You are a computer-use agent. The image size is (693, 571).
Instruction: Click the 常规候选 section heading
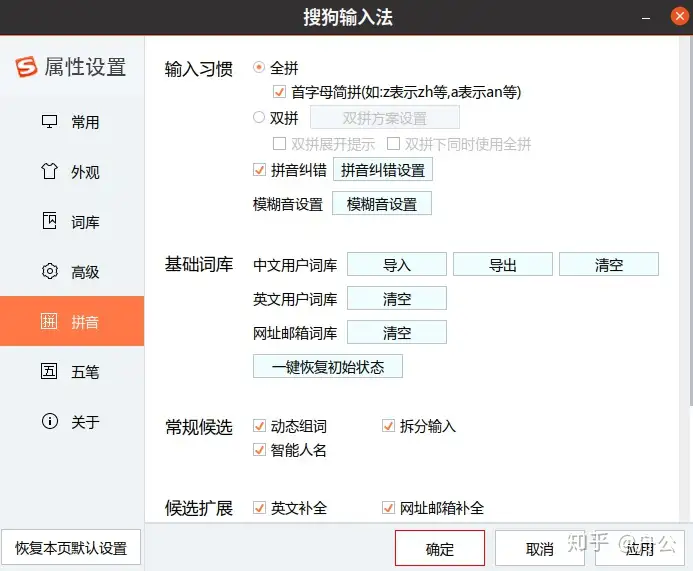(199, 427)
